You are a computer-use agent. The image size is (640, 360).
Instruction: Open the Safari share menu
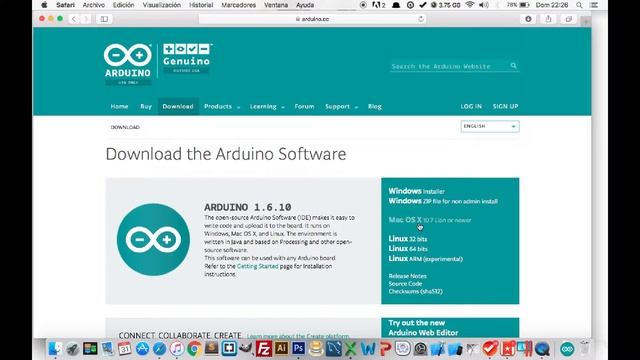(x=548, y=19)
